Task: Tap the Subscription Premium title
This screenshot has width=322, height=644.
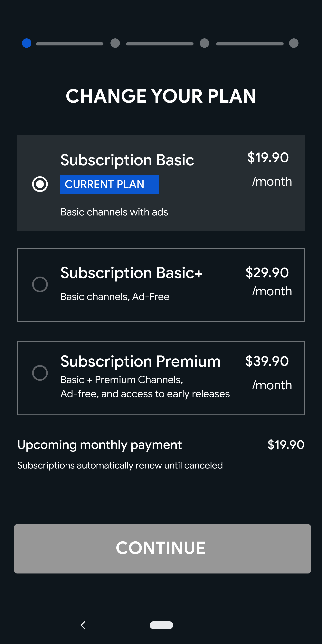Action: pyautogui.click(x=140, y=362)
